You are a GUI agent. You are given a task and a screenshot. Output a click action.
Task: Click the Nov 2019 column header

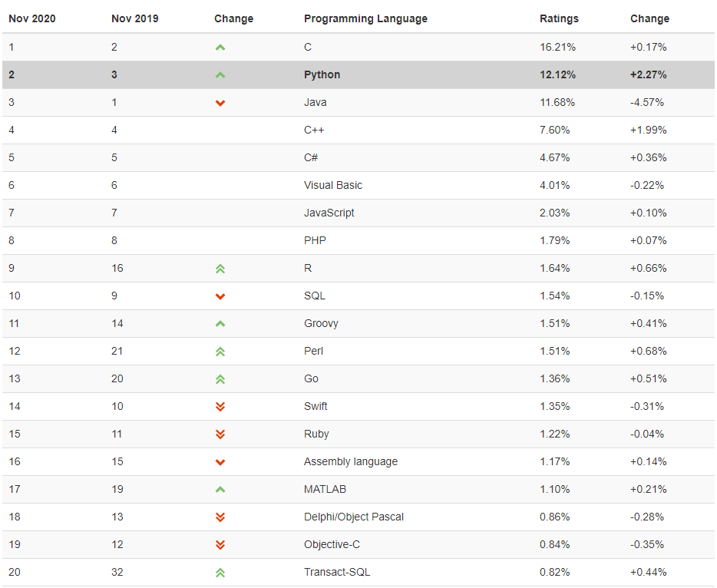135,18
